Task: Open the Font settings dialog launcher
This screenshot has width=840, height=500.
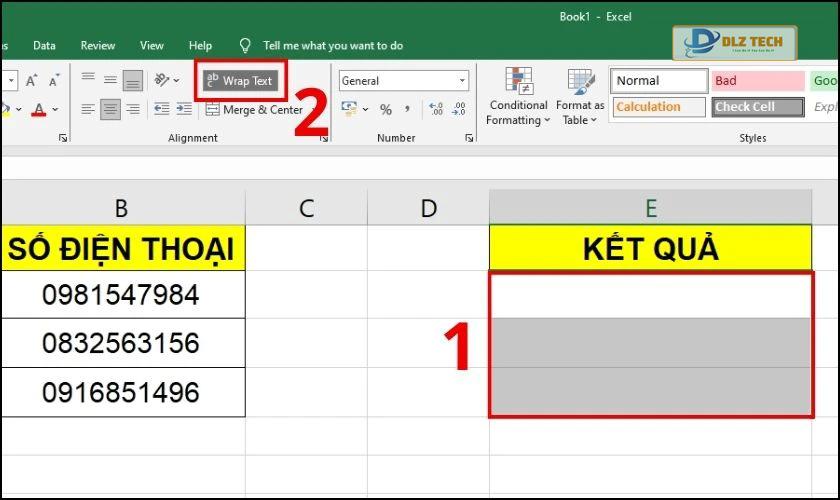Action: pos(63,138)
